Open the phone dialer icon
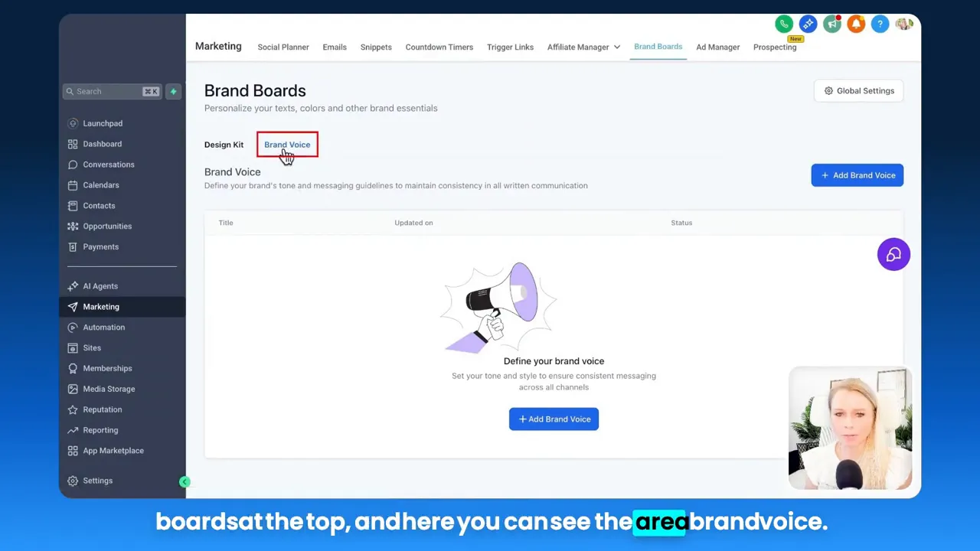The width and height of the screenshot is (980, 551). [783, 24]
